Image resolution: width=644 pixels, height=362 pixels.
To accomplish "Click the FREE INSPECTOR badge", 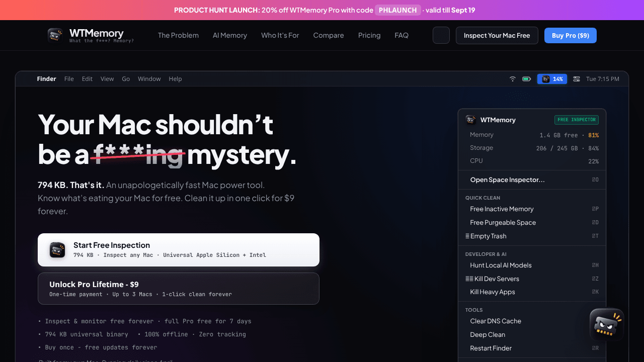I will tap(577, 120).
